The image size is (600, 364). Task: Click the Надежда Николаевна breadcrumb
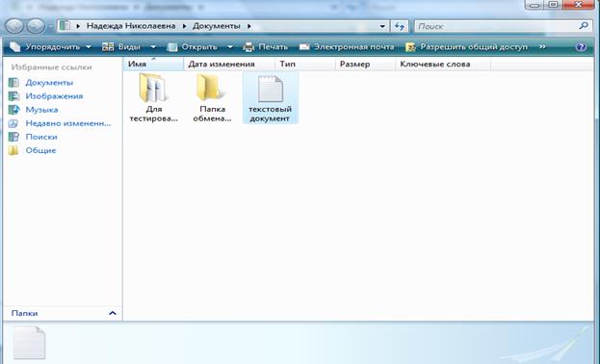pos(131,26)
